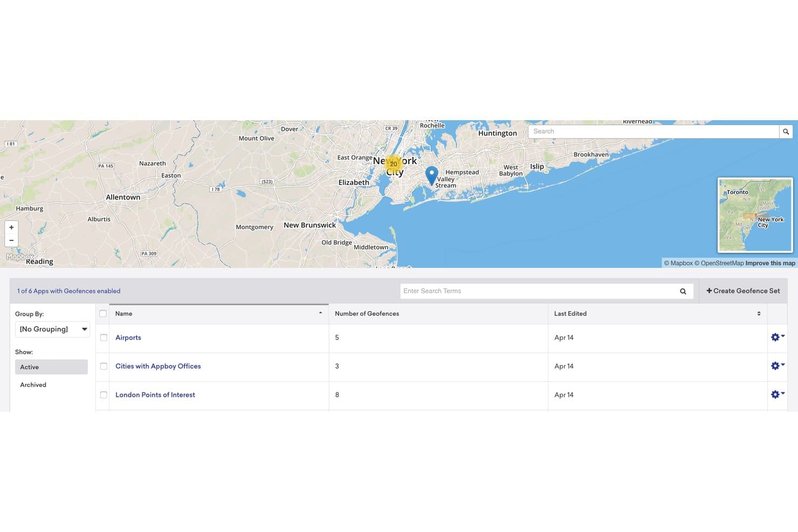Click the blue location pin marker

pos(431,176)
